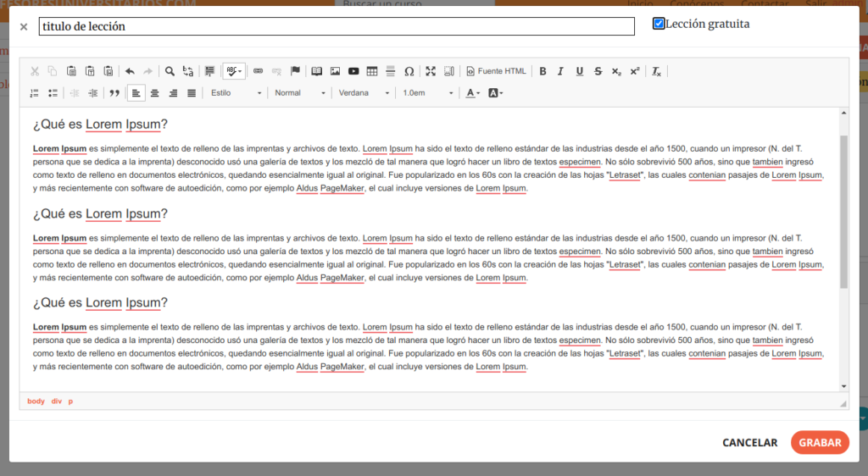Click the undo arrow
The width and height of the screenshot is (868, 476).
coord(130,71)
